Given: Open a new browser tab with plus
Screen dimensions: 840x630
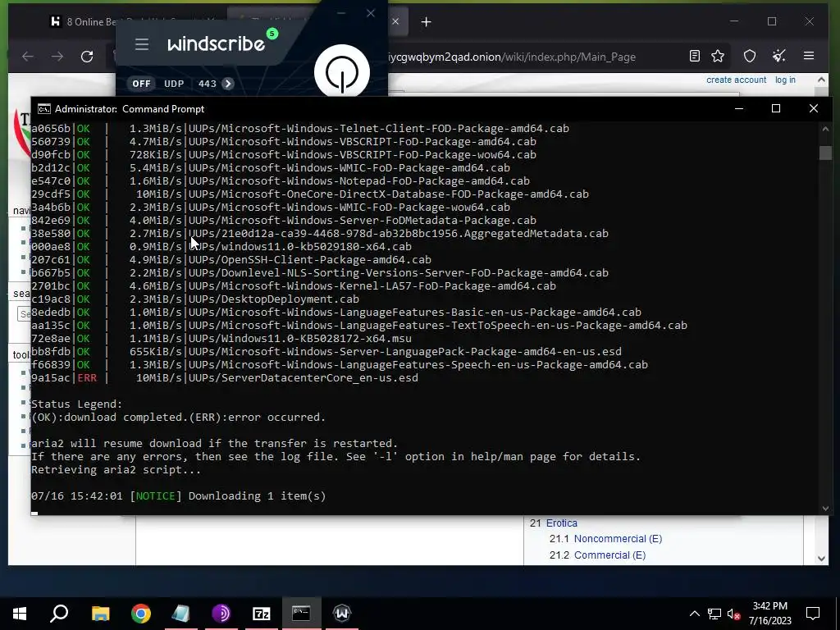Looking at the screenshot, I should (x=426, y=22).
